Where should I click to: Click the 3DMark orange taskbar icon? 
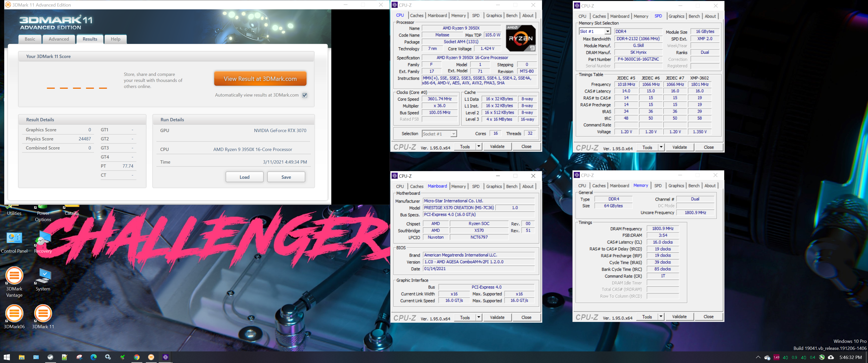click(151, 357)
